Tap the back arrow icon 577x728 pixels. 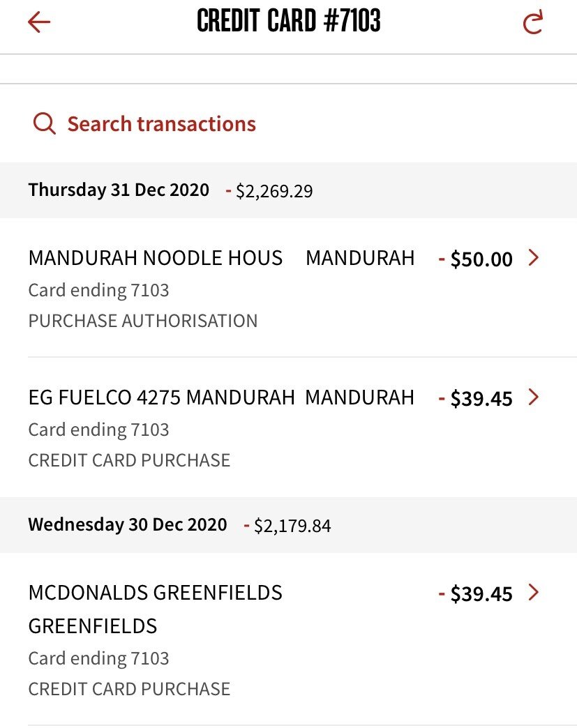pos(39,22)
